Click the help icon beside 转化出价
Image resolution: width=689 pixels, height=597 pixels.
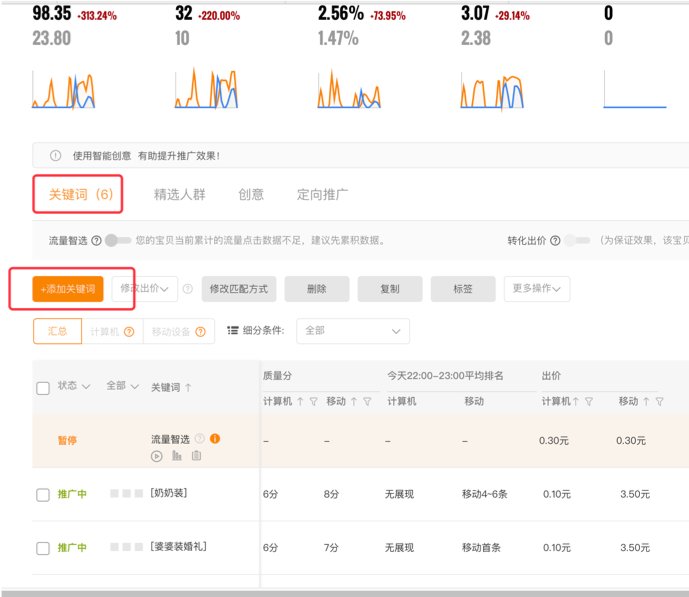click(x=555, y=240)
